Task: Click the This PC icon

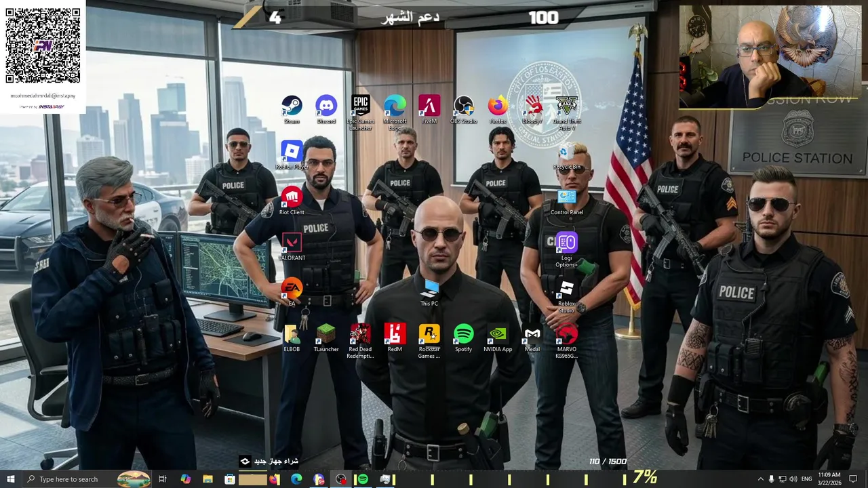Action: (429, 292)
